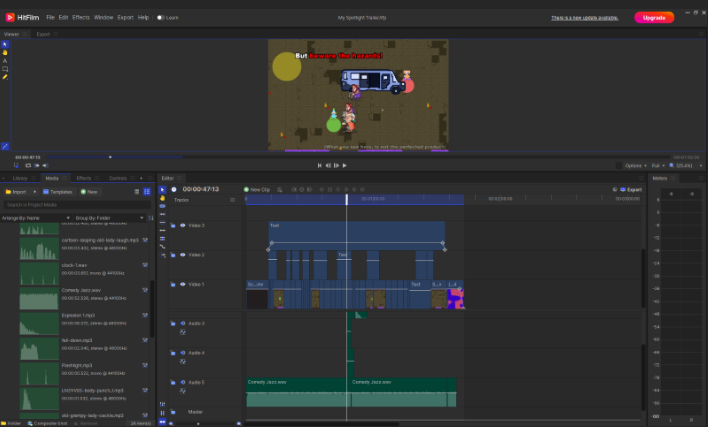Mute the Audio 5 track
The image size is (708, 427).
coord(183,382)
